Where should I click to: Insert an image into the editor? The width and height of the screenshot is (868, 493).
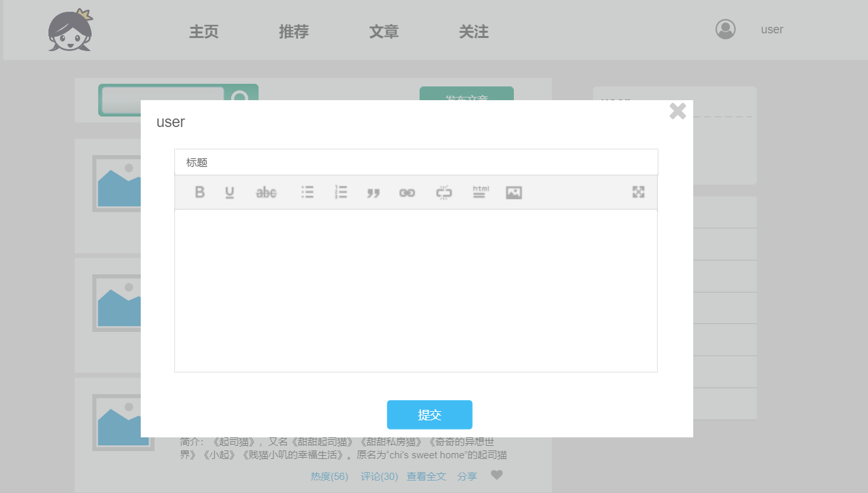pyautogui.click(x=513, y=192)
